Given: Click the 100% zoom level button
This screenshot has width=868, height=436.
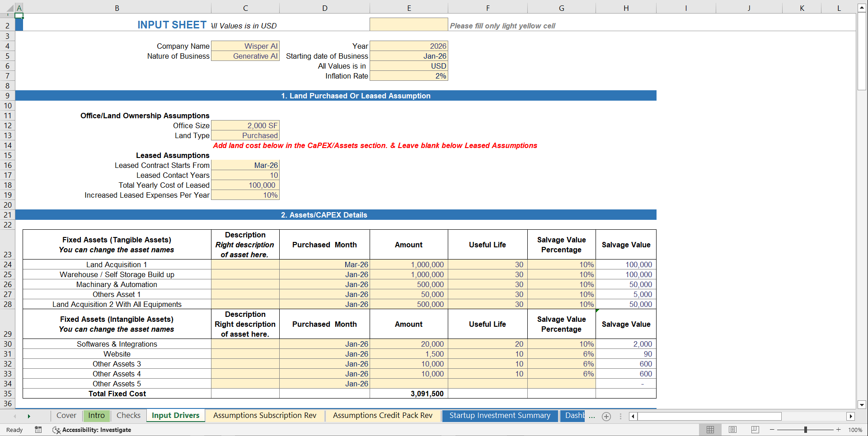Looking at the screenshot, I should click(855, 430).
